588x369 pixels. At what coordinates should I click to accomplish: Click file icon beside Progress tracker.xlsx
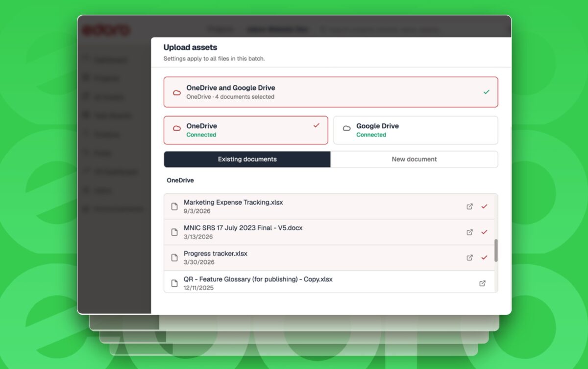174,257
